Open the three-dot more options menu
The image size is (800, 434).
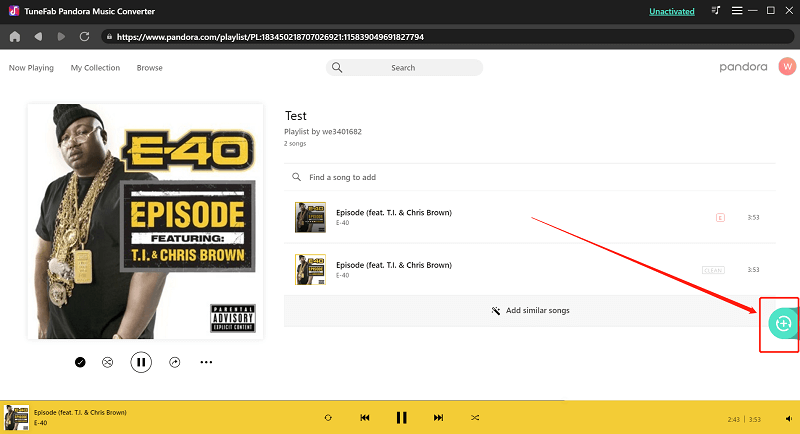click(206, 362)
